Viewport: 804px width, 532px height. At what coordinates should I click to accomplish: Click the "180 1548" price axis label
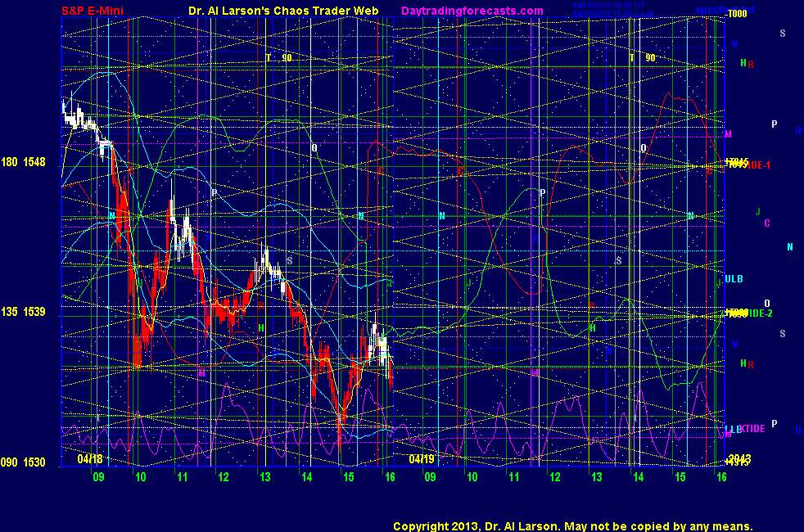pyautogui.click(x=23, y=162)
